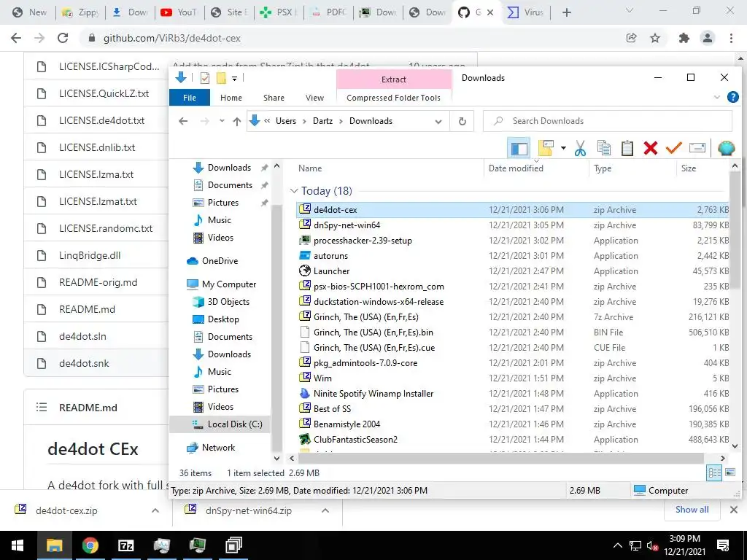This screenshot has width=747, height=560.
Task: Open the Home ribbon tab
Action: coord(231,98)
